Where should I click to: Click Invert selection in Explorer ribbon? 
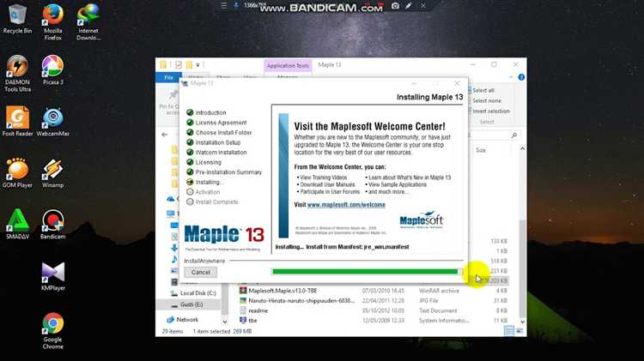coord(490,111)
